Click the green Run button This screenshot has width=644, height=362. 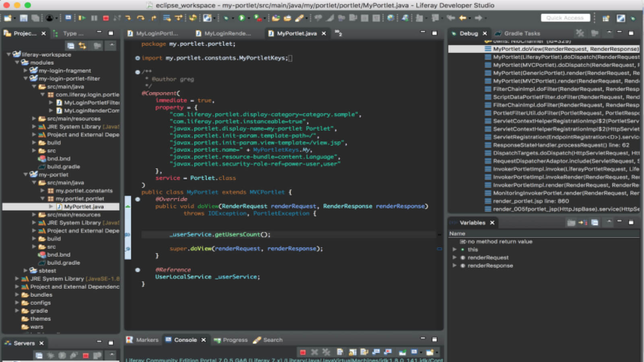coord(242,18)
